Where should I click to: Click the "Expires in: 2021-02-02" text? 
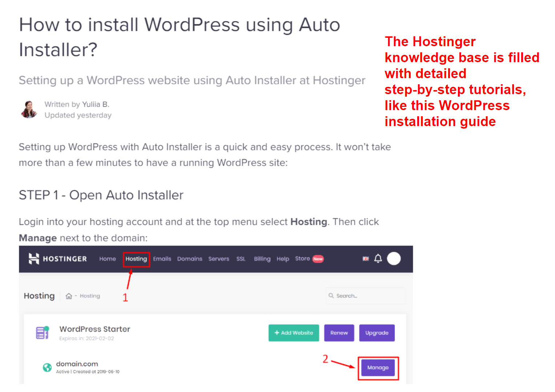tap(87, 338)
